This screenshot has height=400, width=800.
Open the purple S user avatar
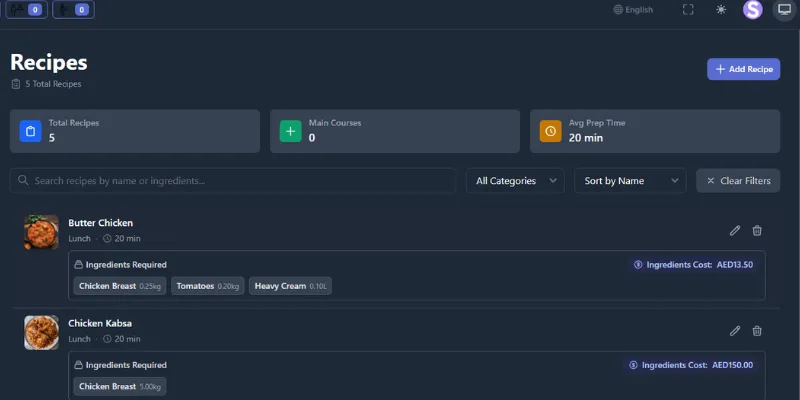tap(752, 10)
